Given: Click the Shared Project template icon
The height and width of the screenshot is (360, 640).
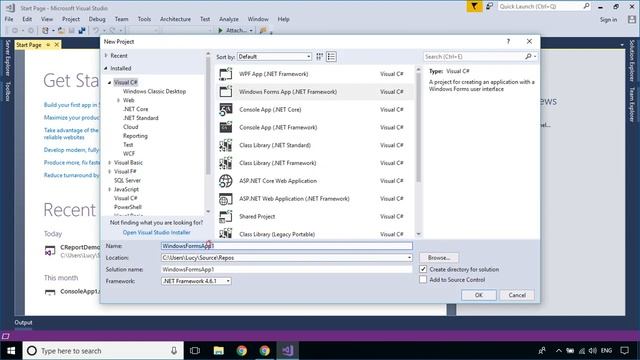Looking at the screenshot, I should (x=226, y=216).
